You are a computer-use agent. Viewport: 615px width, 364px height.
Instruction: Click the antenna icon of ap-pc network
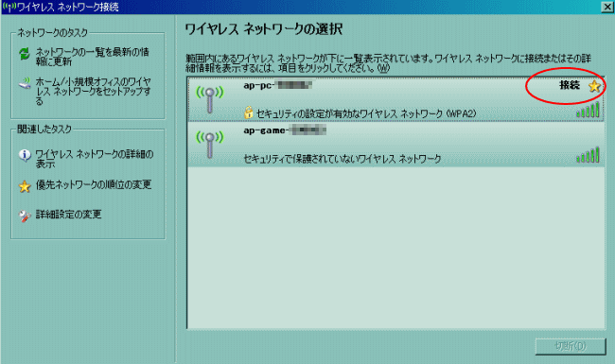click(x=210, y=100)
